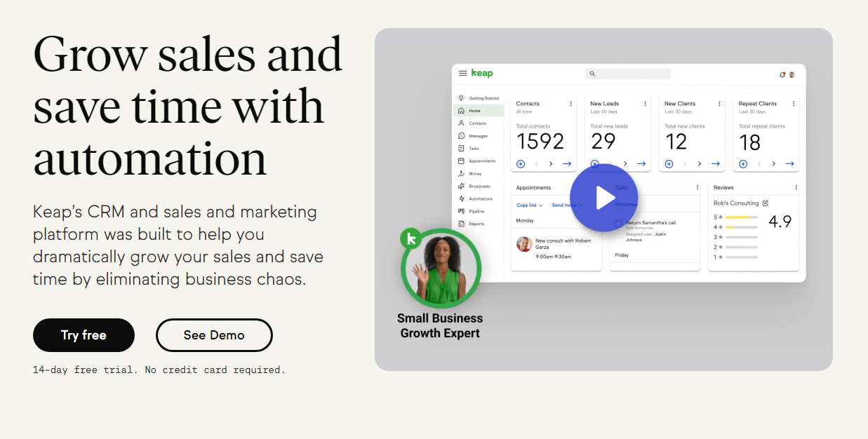This screenshot has height=439, width=868.
Task: Click the 12 total new clients number
Action: pos(676,142)
